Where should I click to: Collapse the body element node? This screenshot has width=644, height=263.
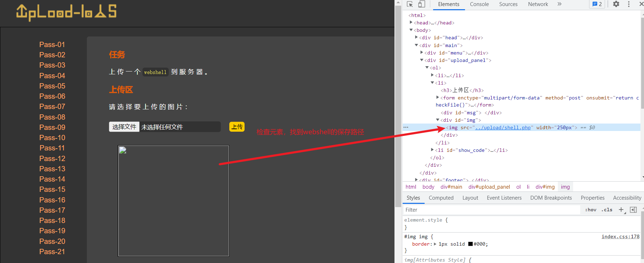point(411,30)
